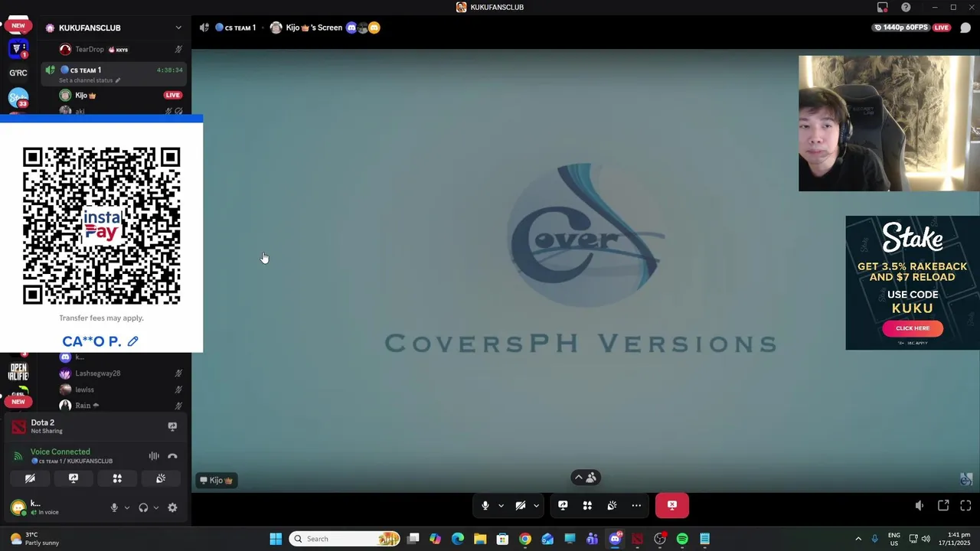Open Google Chrome from the taskbar
The width and height of the screenshot is (980, 551).
[x=525, y=539]
